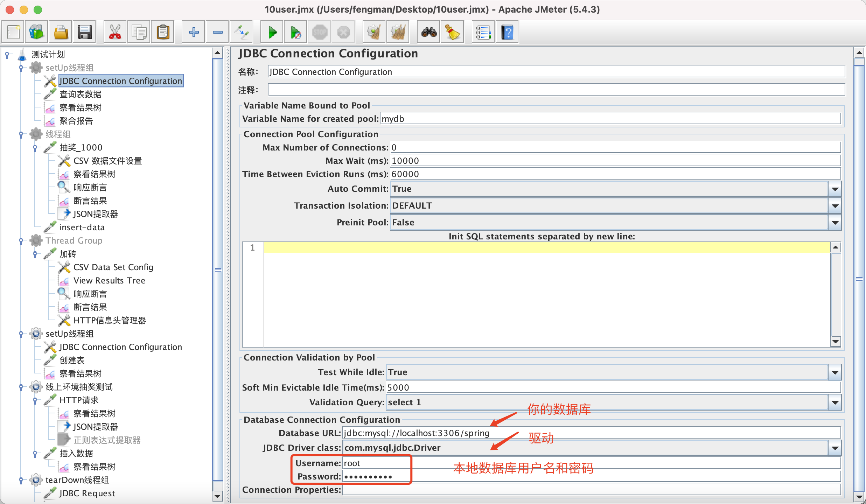Open Auto Commit dropdown
The width and height of the screenshot is (866, 504).
[x=835, y=189]
